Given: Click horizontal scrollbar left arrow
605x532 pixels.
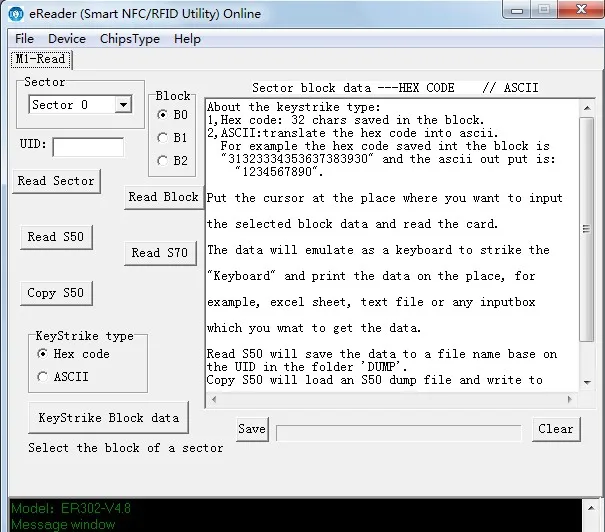Looking at the screenshot, I should click(x=213, y=399).
